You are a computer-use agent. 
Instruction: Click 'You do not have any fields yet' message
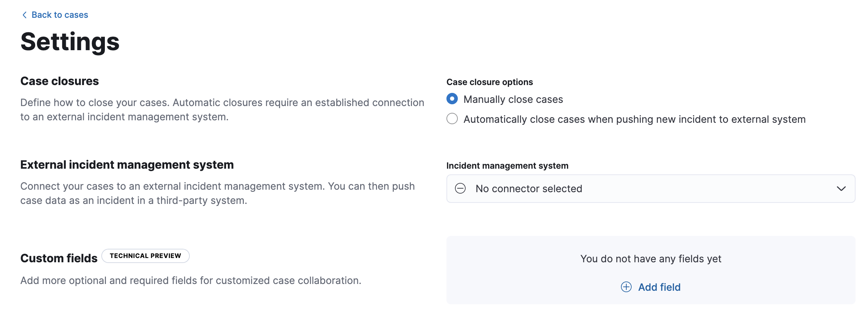(x=650, y=259)
